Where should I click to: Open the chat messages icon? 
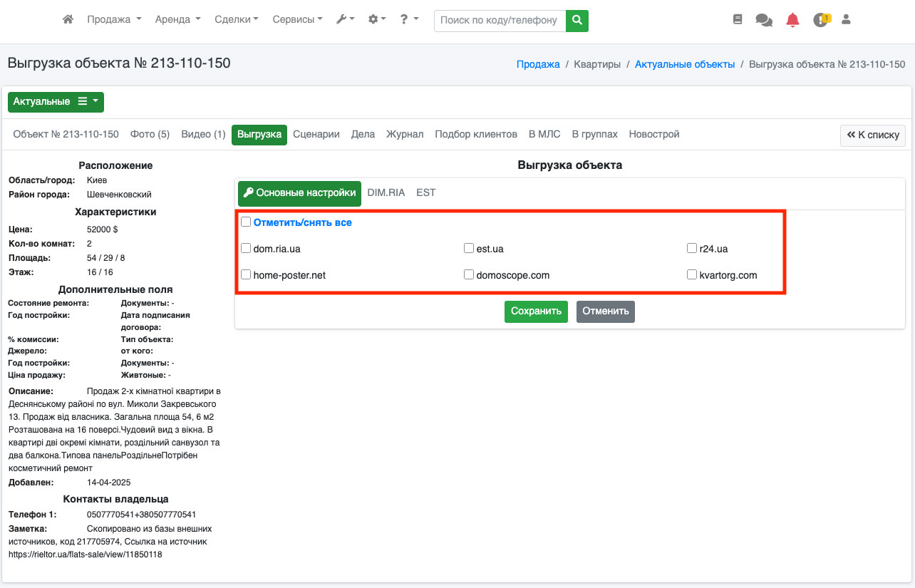point(764,21)
